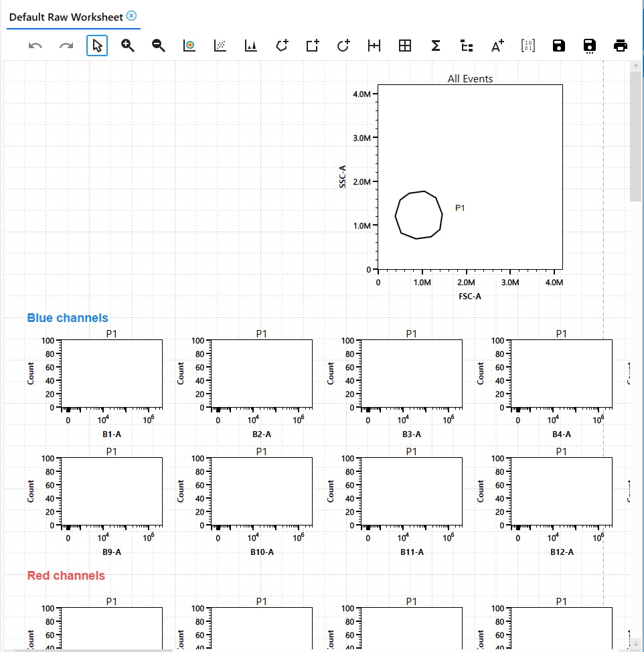The width and height of the screenshot is (644, 652).
Task: Create a new dot plot
Action: pos(220,46)
